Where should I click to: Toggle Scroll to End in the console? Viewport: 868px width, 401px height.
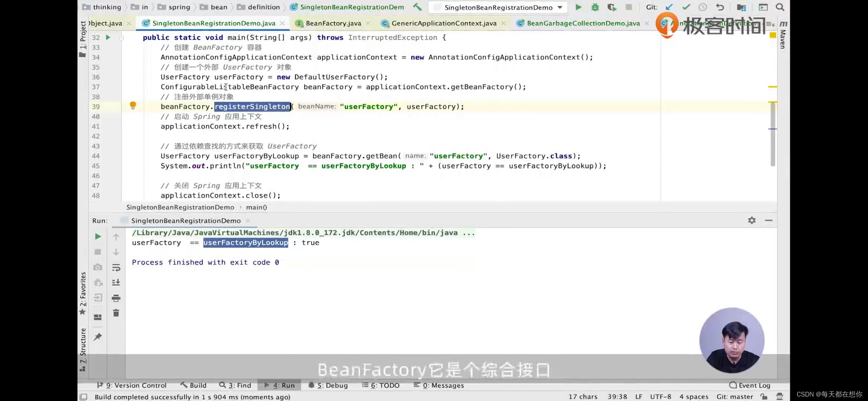116,282
